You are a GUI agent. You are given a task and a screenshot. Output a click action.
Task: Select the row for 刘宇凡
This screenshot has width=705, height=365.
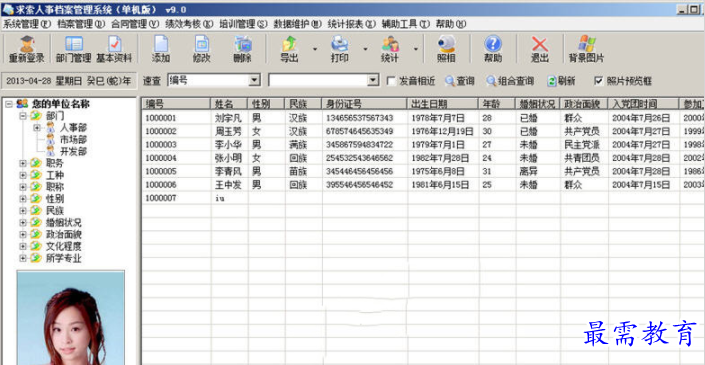(x=423, y=118)
